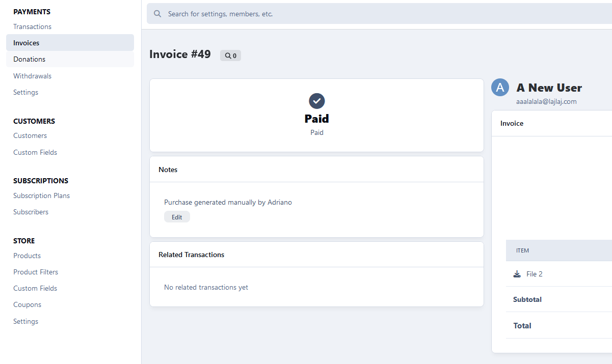Image resolution: width=612 pixels, height=364 pixels.
Task: Open Settings under Payments
Action: coord(25,92)
